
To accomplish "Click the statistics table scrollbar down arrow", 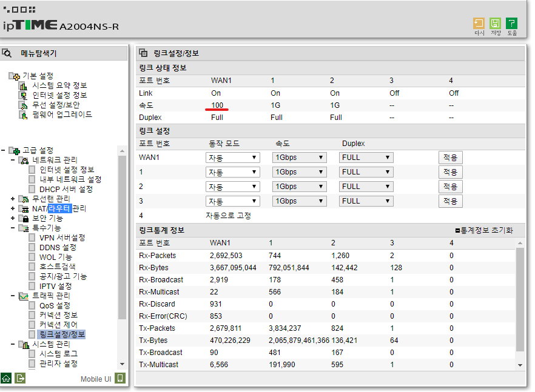I will 520,365.
